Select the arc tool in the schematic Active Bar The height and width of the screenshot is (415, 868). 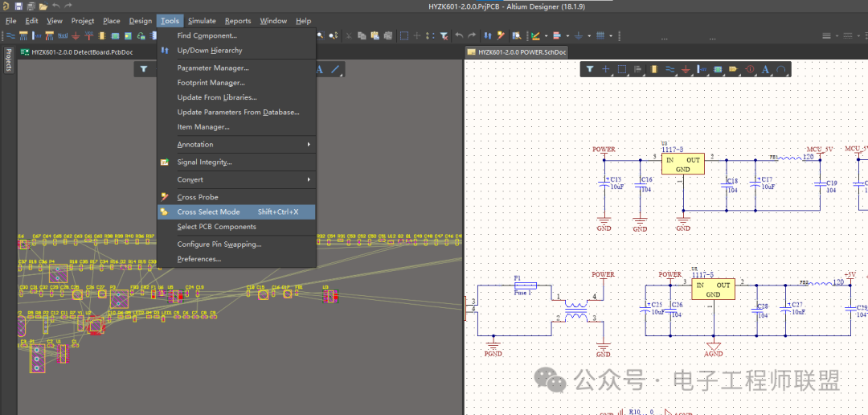pos(781,69)
